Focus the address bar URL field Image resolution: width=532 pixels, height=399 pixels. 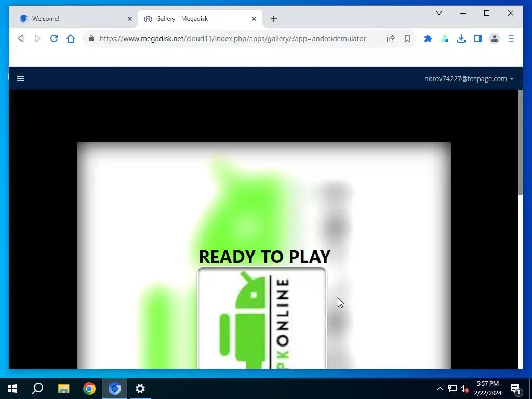point(232,38)
